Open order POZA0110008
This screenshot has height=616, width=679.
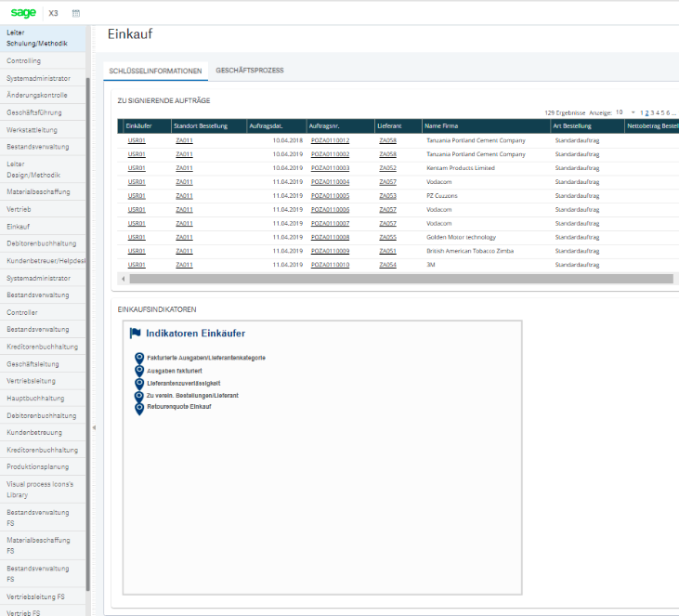click(330, 238)
